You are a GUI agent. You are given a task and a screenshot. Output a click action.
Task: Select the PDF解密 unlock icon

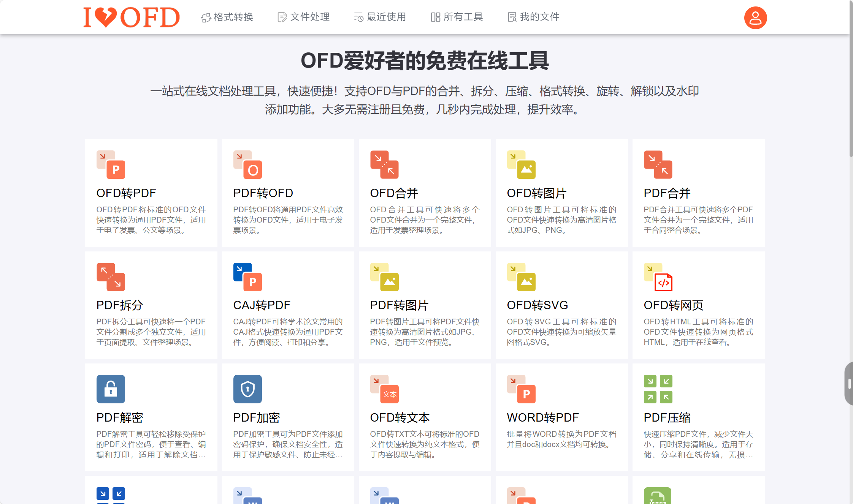click(x=111, y=389)
